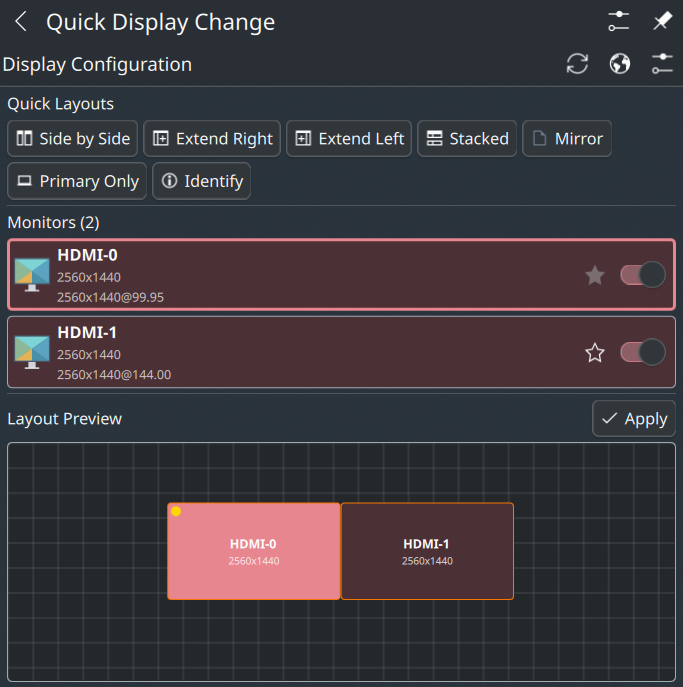Screen dimensions: 683x687
Task: Click the globe icon in Display Configuration bar
Action: click(619, 64)
